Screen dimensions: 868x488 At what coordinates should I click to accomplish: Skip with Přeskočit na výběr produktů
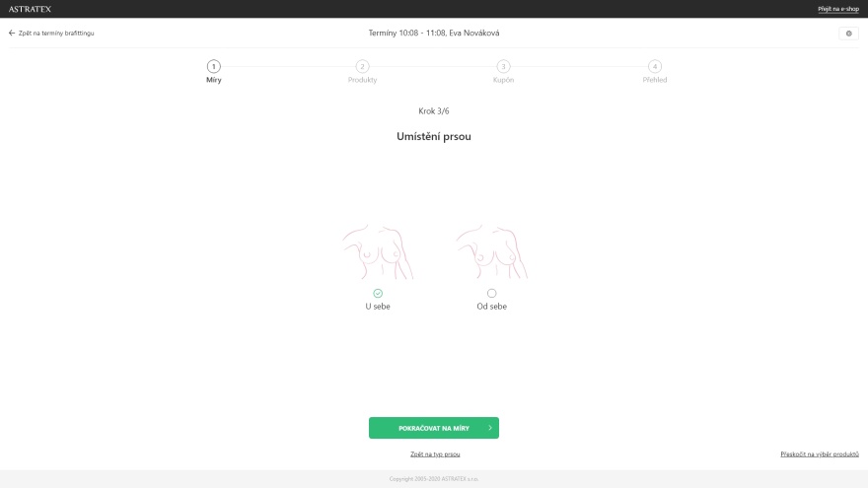click(x=820, y=454)
